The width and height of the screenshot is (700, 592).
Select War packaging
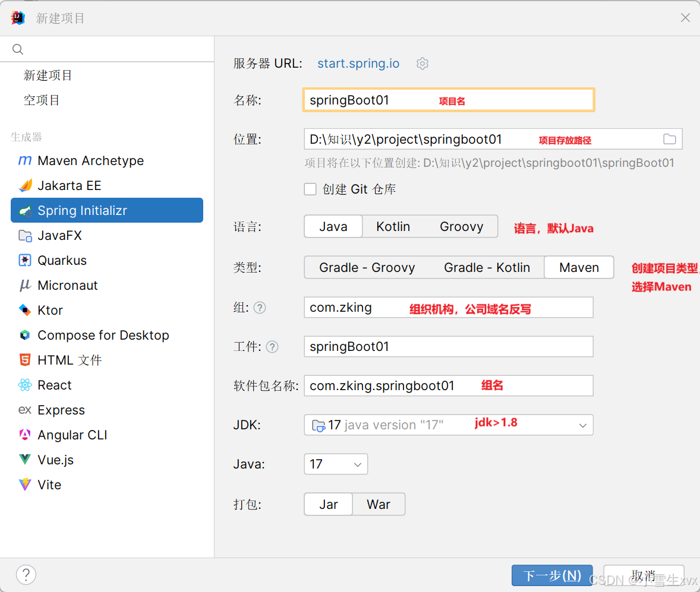point(379,504)
